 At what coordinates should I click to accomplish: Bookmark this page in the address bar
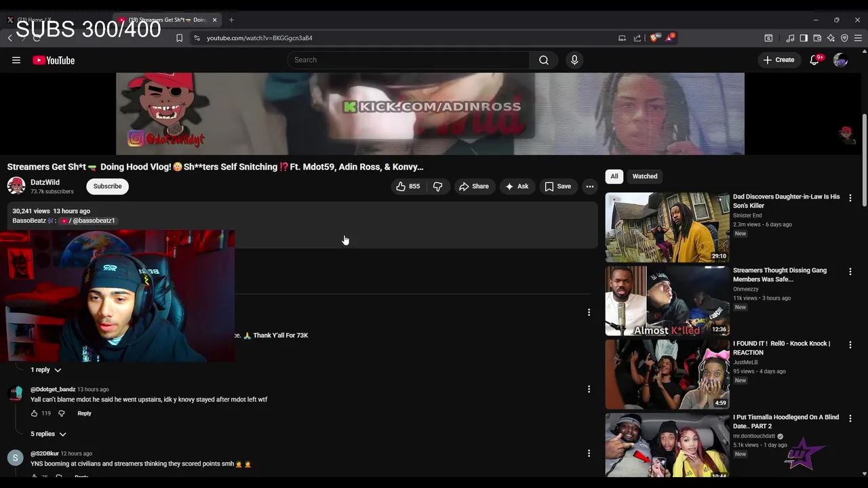click(179, 38)
